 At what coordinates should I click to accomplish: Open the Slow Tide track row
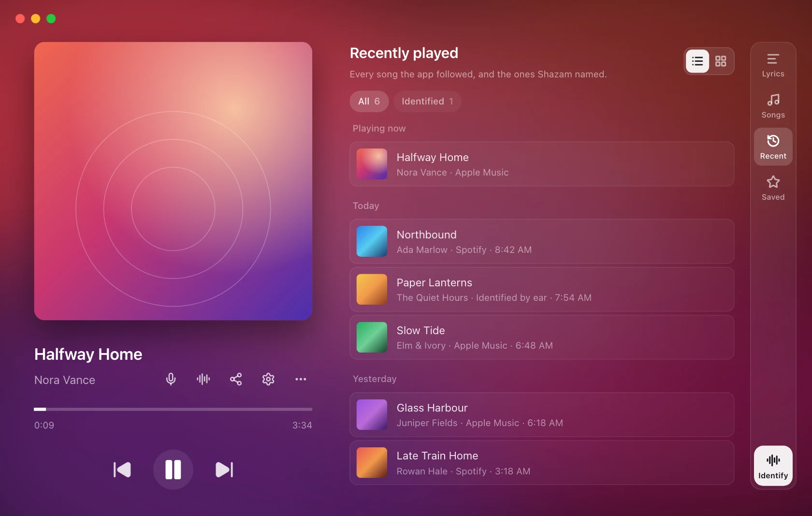(542, 337)
